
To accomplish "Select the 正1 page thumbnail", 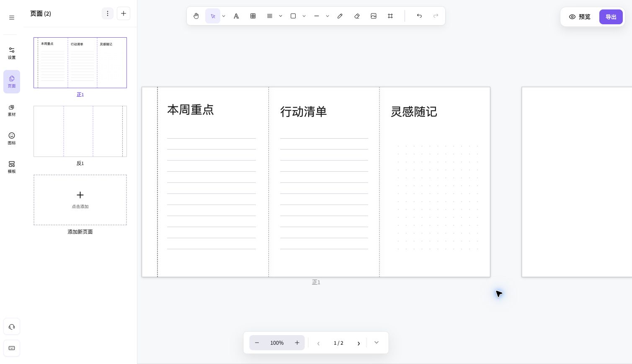I will (x=80, y=63).
